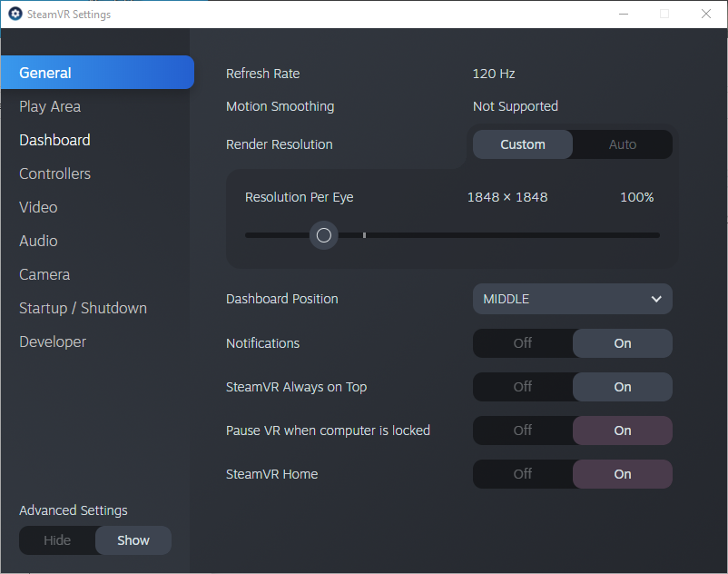Viewport: 728px width, 574px height.
Task: Click the Dashboard Position dropdown chevron
Action: pyautogui.click(x=656, y=299)
